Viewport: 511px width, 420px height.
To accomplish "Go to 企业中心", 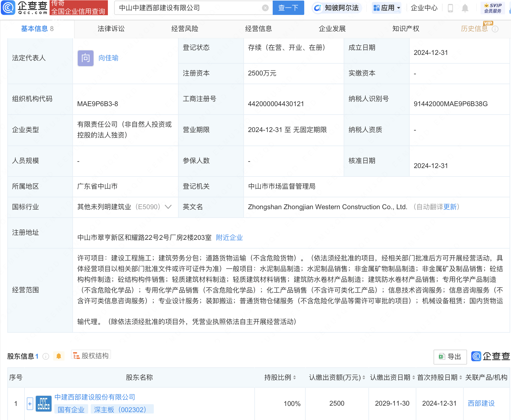I will pos(424,8).
